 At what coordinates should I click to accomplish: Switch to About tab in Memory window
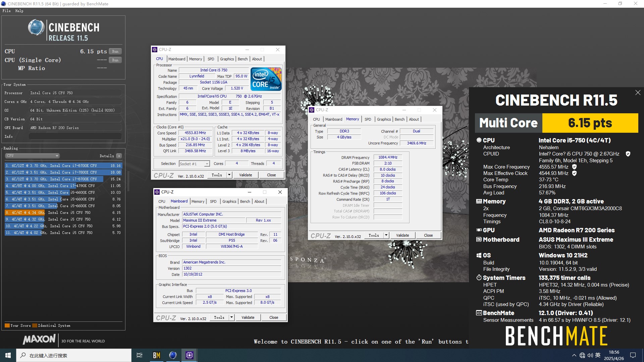(x=414, y=119)
